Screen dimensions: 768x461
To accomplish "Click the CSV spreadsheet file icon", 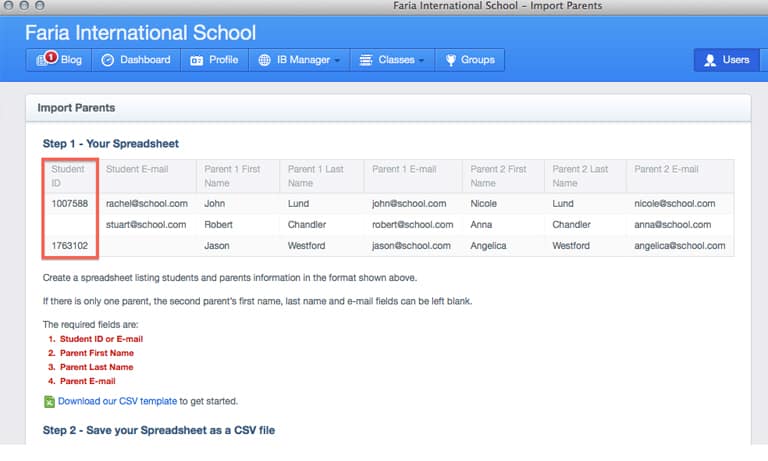I will point(49,402).
